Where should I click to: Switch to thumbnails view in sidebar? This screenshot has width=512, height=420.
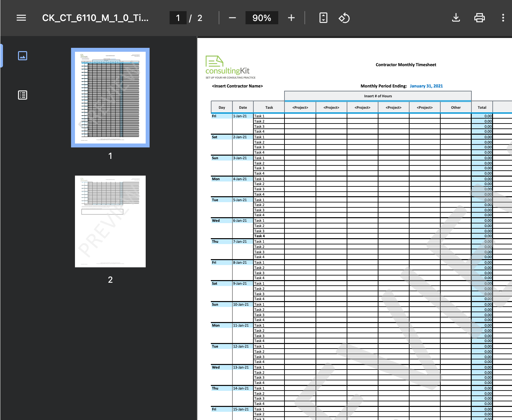pyautogui.click(x=23, y=56)
